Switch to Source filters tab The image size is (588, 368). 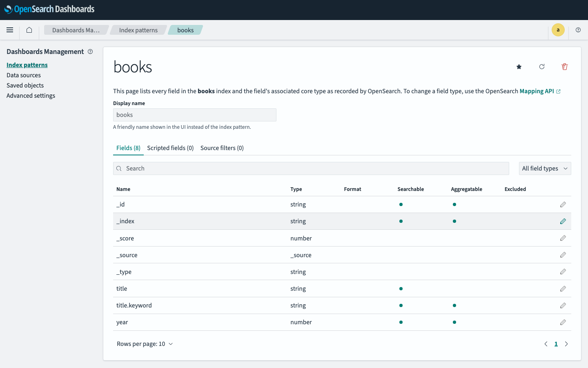222,148
